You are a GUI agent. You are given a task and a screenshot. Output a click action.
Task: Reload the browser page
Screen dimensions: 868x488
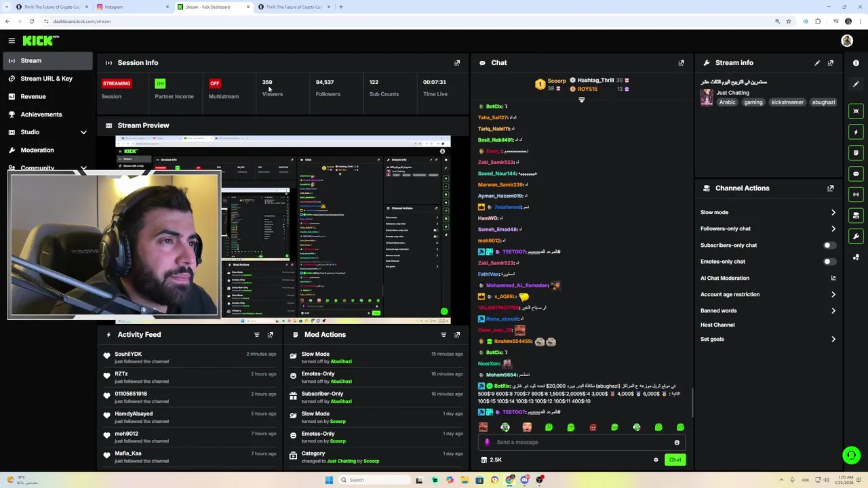pyautogui.click(x=32, y=22)
